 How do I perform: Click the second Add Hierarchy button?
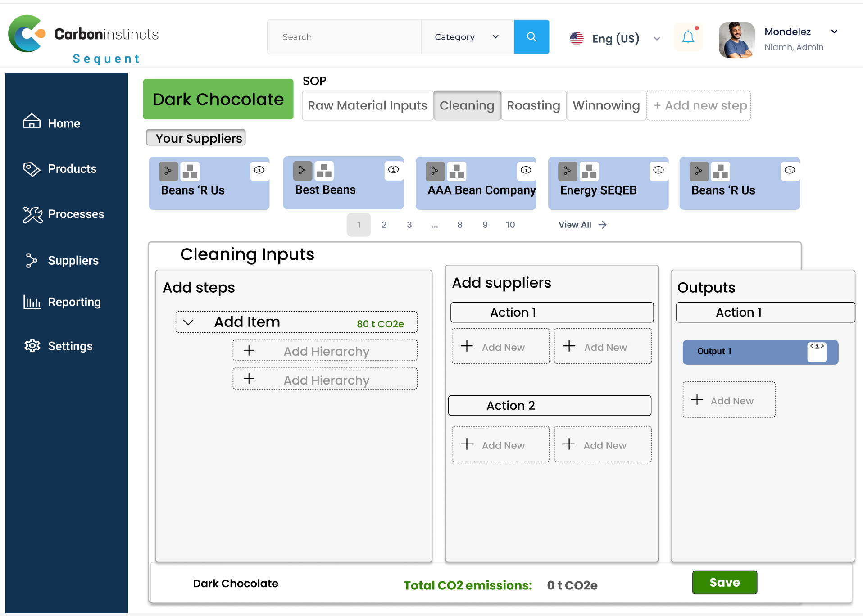coord(325,379)
